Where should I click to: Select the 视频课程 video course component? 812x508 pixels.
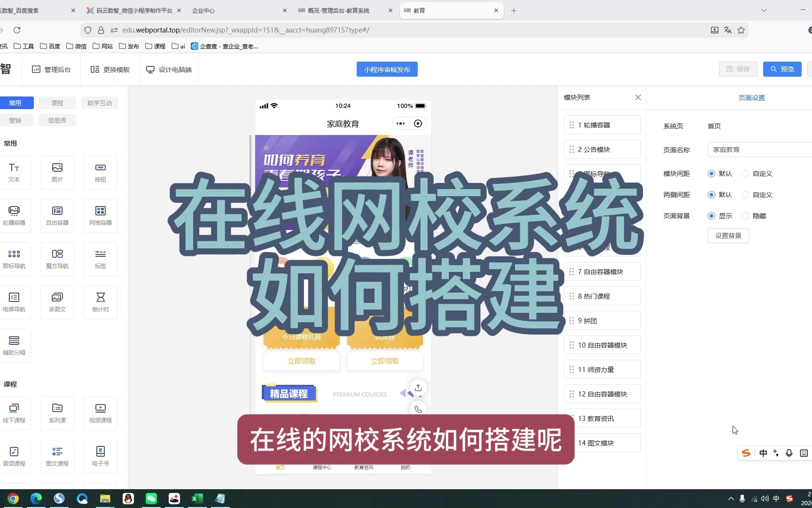point(101,413)
